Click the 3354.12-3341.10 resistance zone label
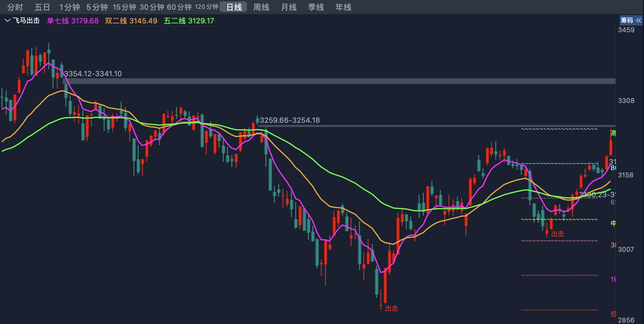This screenshot has width=644, height=324. [92, 74]
